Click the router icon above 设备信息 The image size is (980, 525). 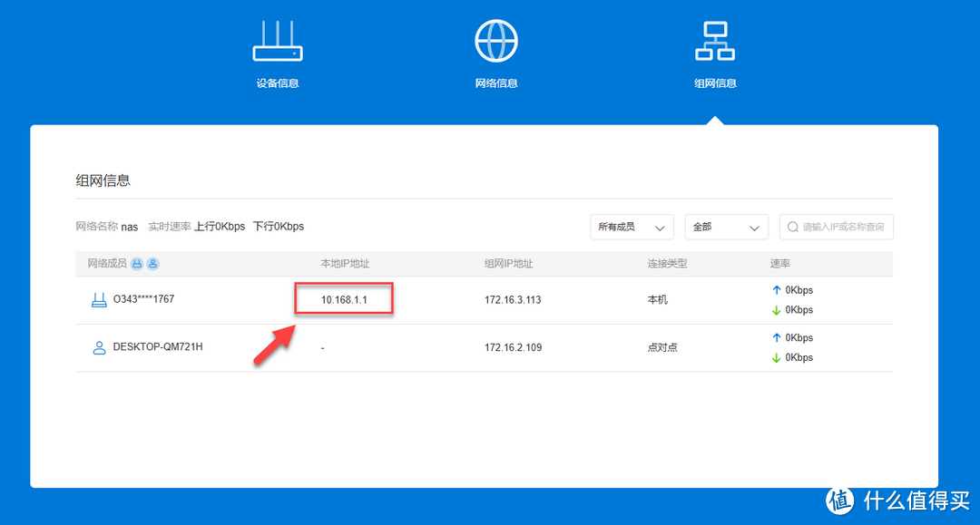coord(277,41)
